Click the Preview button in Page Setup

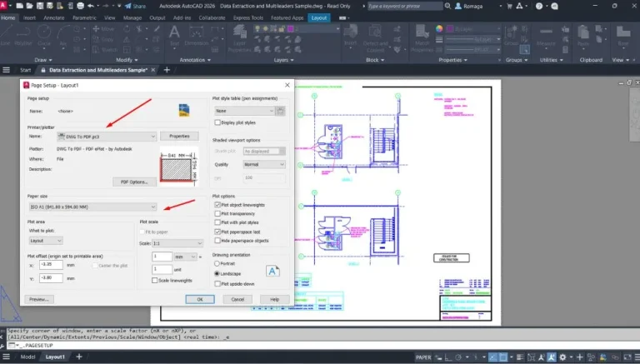click(x=39, y=299)
